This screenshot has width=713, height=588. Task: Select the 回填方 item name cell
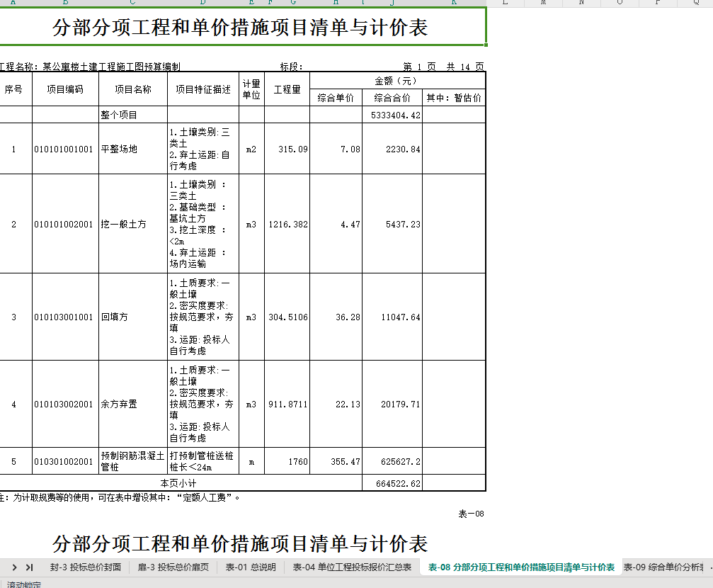click(x=133, y=317)
